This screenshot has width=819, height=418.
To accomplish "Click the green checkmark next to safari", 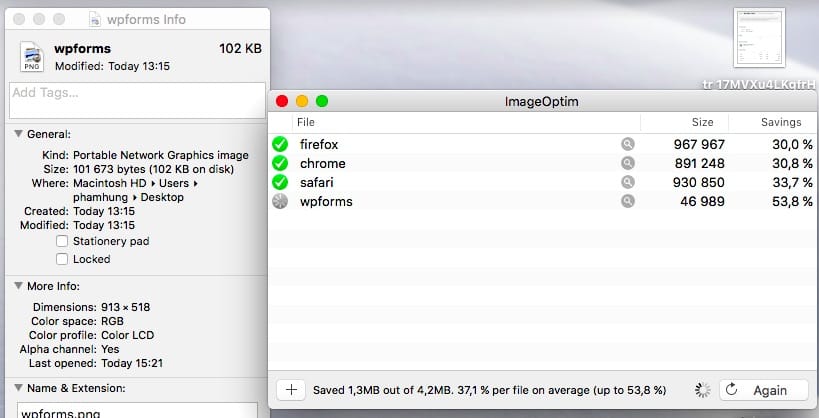I will (280, 183).
